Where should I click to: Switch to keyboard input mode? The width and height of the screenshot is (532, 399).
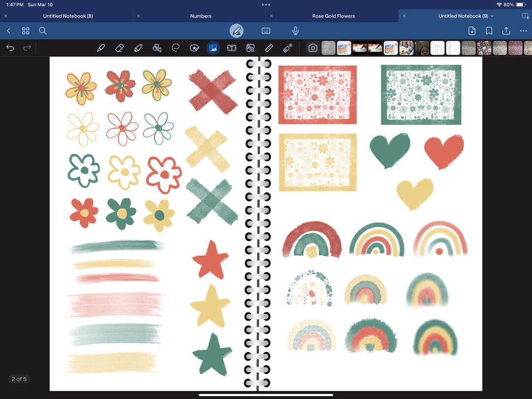(266, 31)
